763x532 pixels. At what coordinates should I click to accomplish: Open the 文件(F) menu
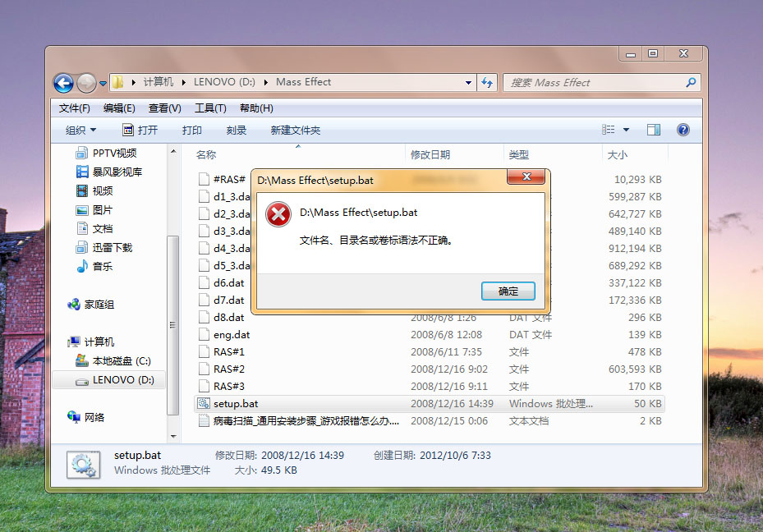click(x=75, y=108)
